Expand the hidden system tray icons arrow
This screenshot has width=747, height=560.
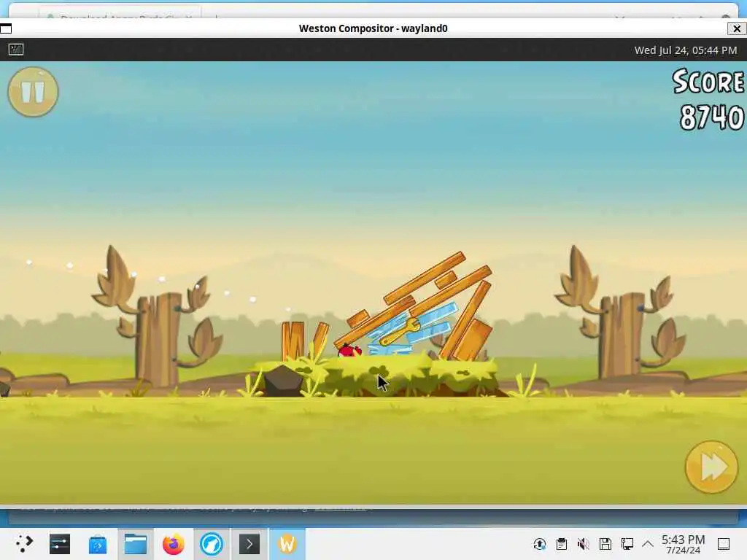pos(648,544)
